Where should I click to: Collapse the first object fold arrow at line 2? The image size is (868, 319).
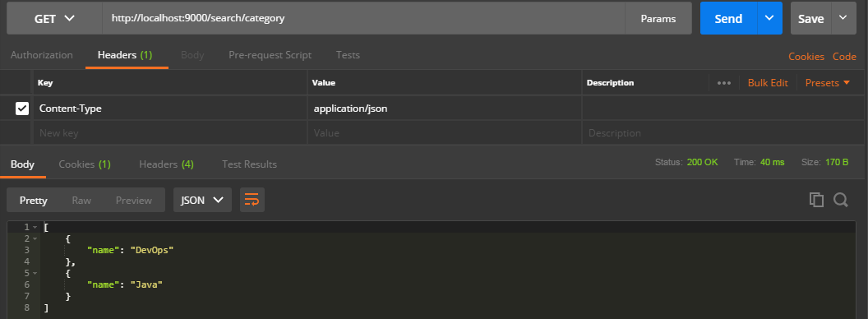click(x=35, y=238)
